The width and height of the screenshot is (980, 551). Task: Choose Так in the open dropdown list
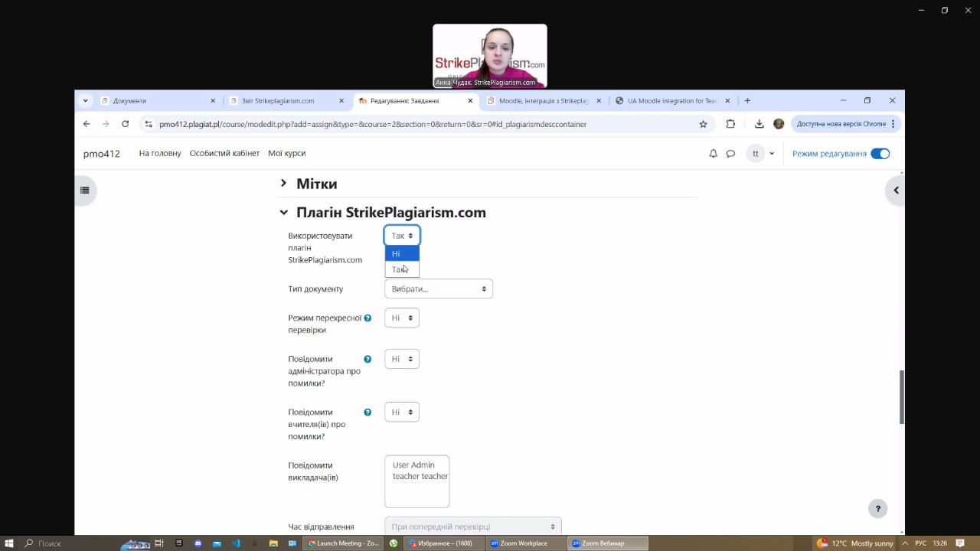point(402,269)
